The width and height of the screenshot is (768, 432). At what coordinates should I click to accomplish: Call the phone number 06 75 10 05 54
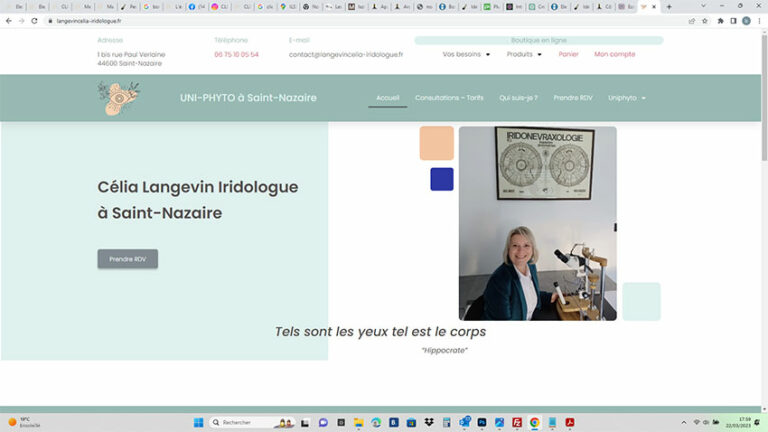pyautogui.click(x=236, y=54)
